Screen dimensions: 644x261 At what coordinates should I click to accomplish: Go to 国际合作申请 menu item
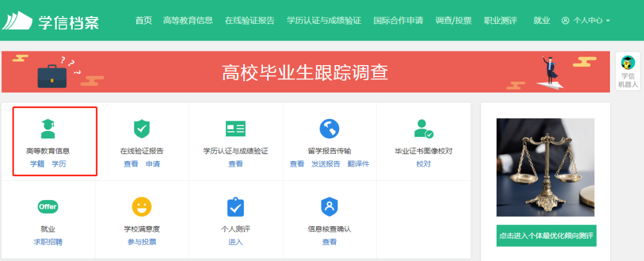pyautogui.click(x=398, y=20)
